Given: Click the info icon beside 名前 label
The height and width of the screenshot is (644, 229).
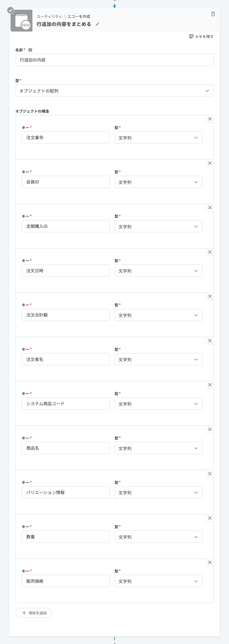Looking at the screenshot, I should [x=30, y=50].
